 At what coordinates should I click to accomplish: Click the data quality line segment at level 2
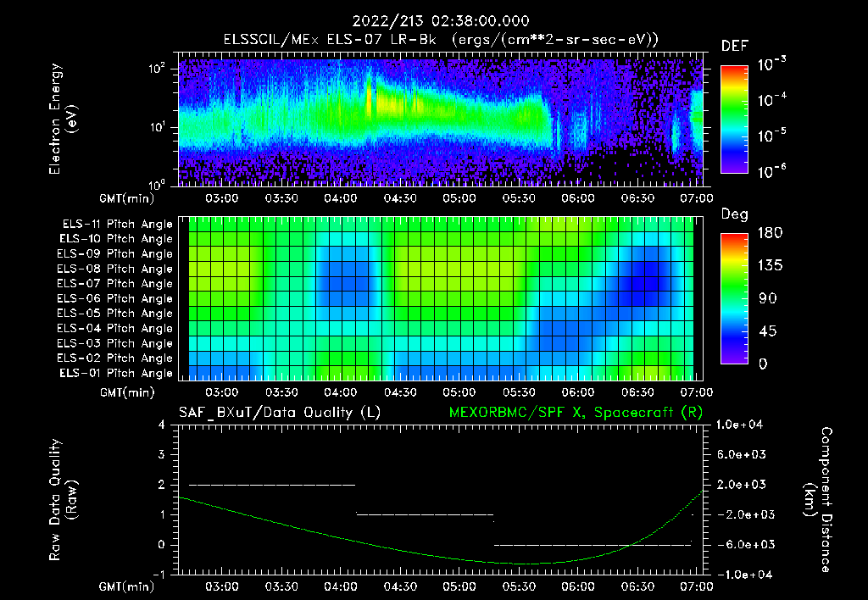coord(272,485)
